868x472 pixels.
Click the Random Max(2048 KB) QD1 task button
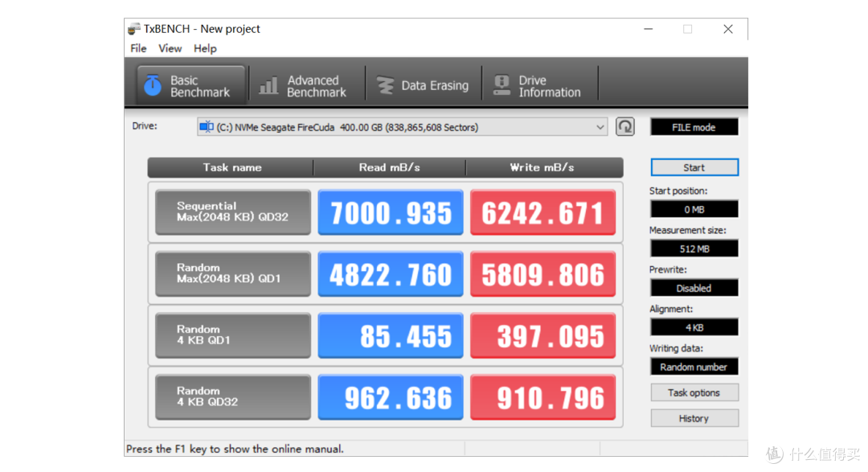(x=233, y=273)
